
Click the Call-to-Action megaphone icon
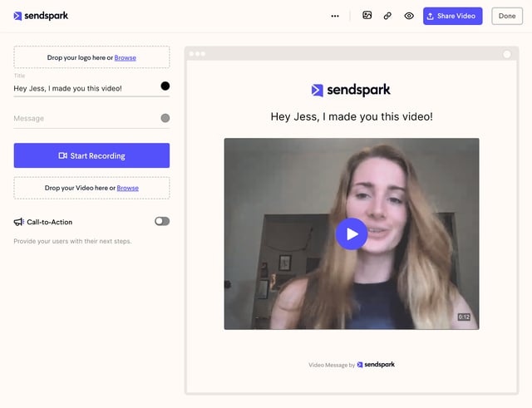(18, 222)
